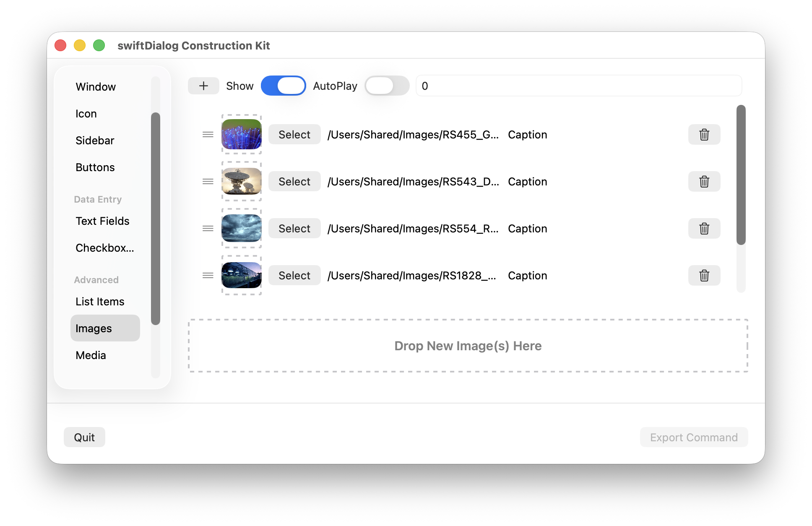Click the plus icon to add image

pyautogui.click(x=203, y=86)
